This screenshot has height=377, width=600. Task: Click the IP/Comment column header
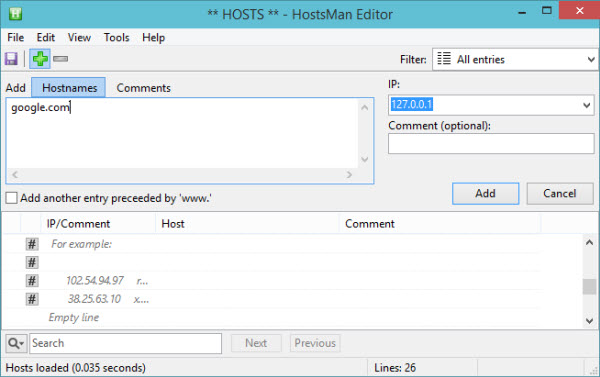click(x=98, y=224)
